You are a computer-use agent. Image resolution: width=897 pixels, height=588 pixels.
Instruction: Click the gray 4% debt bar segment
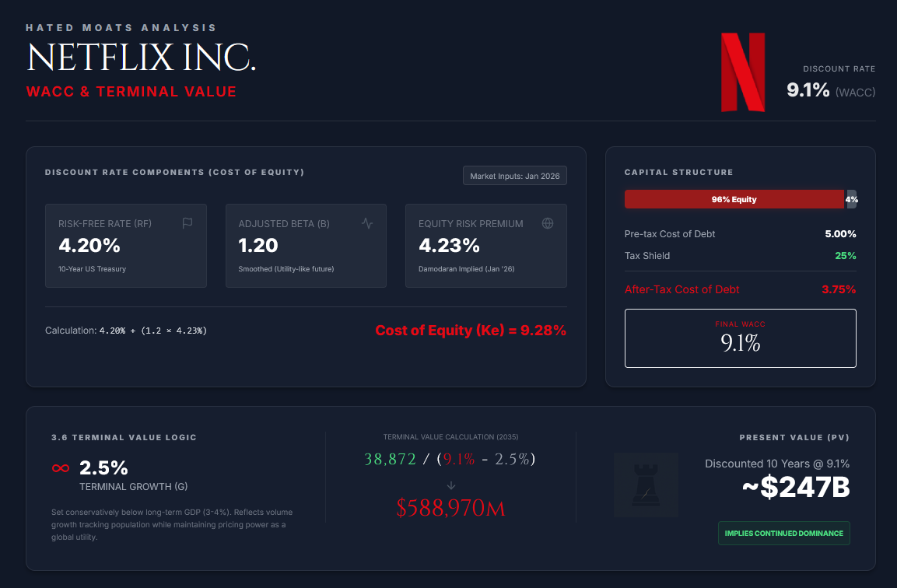point(851,199)
